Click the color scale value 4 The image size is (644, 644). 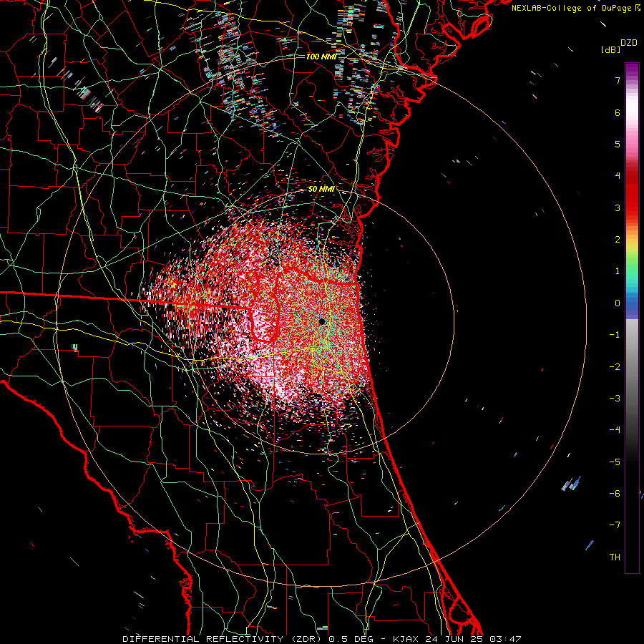click(618, 176)
